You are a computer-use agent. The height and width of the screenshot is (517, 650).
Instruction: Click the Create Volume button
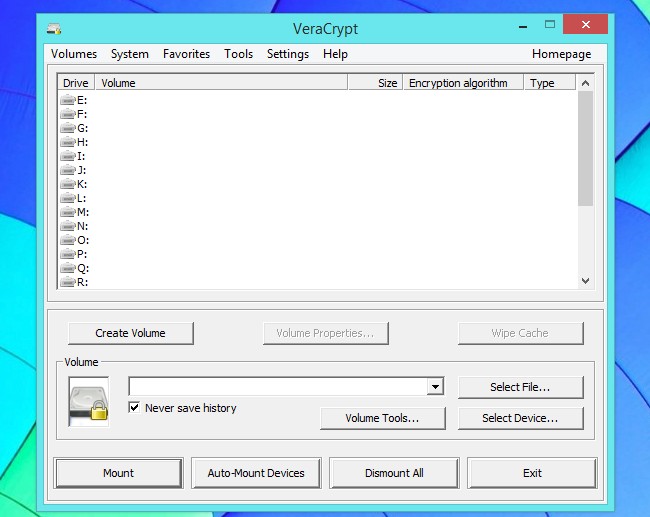131,333
